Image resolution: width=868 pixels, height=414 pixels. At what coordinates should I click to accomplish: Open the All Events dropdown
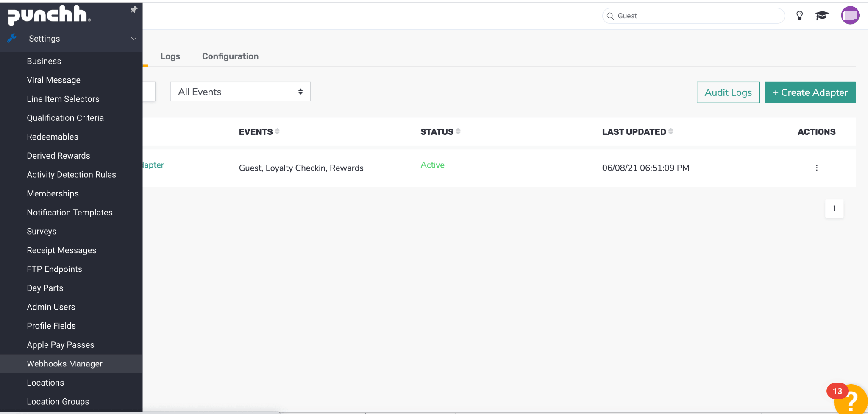[x=240, y=92]
